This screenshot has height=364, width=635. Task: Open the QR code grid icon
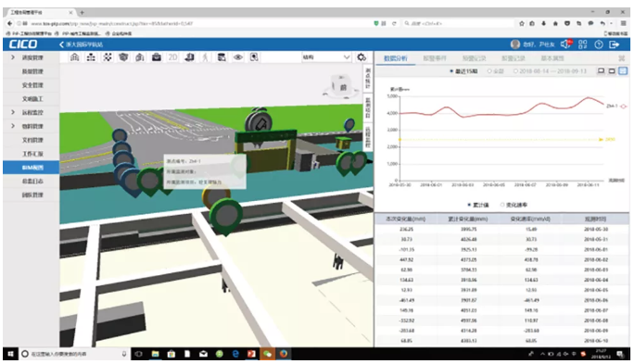coord(582,44)
